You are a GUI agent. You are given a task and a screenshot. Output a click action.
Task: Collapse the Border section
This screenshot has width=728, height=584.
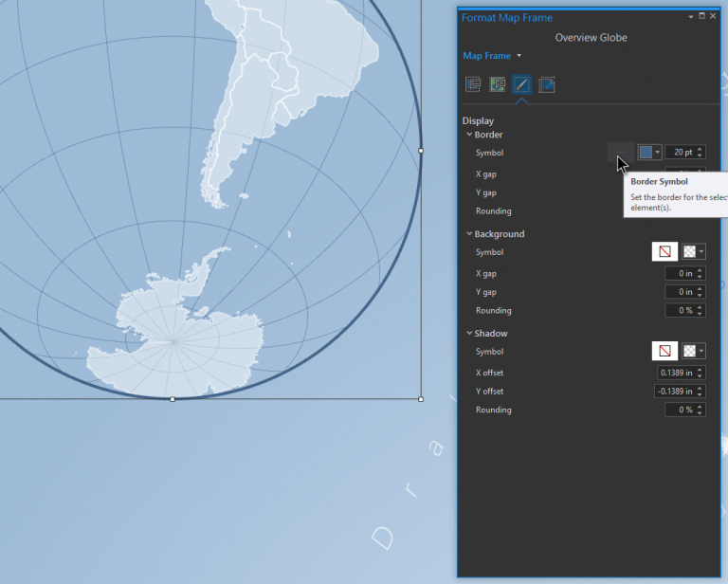coord(469,135)
